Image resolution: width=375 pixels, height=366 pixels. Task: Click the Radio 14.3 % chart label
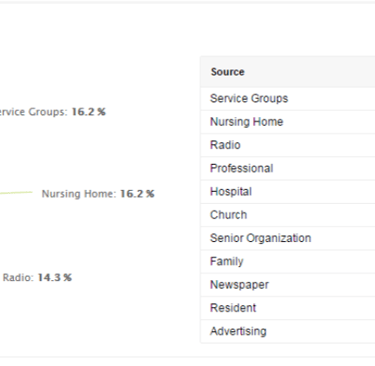coord(37,277)
